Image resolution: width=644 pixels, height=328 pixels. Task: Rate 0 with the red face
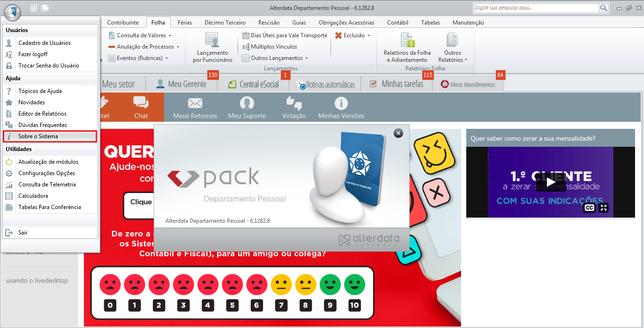pos(110,285)
